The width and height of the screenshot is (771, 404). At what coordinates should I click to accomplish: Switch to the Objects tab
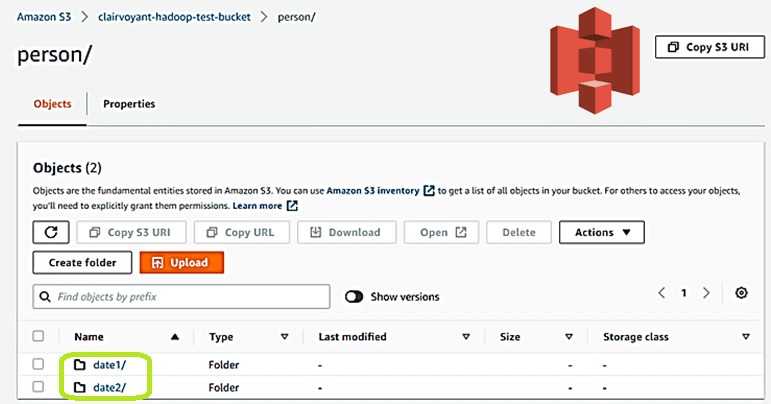(x=52, y=104)
